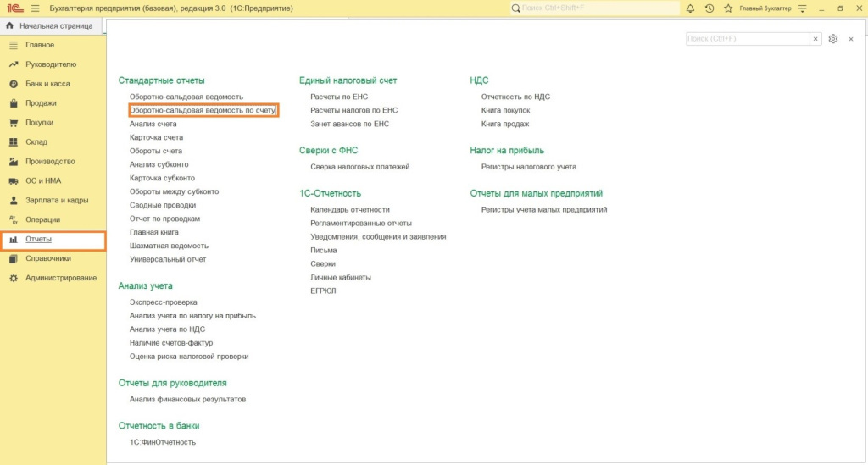Click the Руководителю chart icon

tap(14, 64)
